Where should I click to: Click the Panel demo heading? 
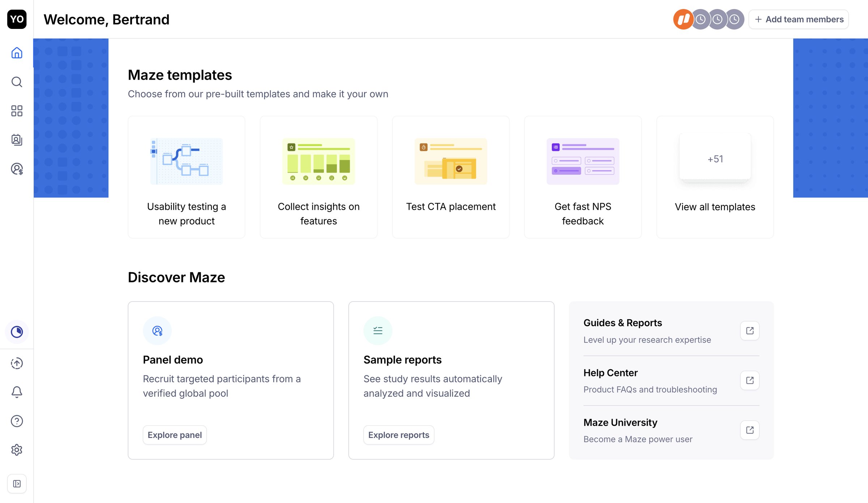click(x=173, y=360)
